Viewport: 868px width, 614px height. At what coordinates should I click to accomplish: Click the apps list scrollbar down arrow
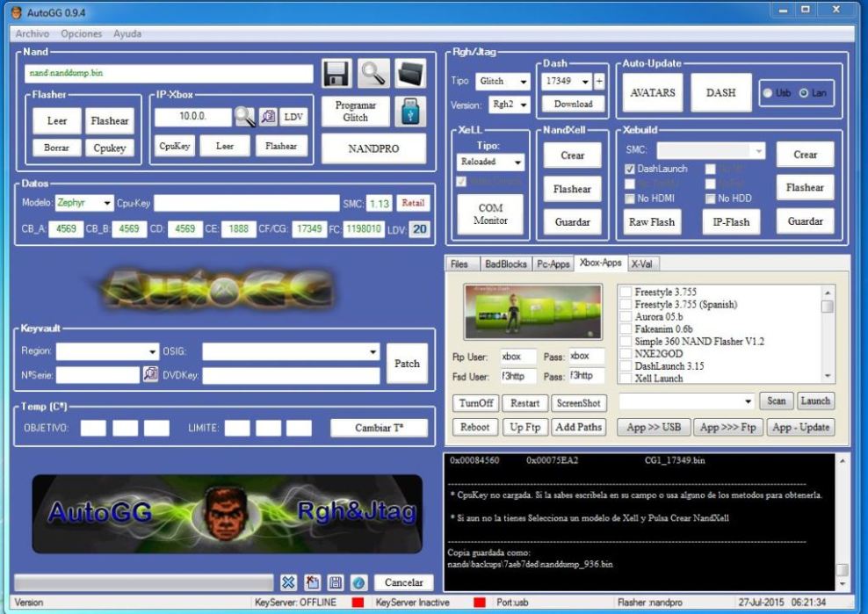pos(828,376)
